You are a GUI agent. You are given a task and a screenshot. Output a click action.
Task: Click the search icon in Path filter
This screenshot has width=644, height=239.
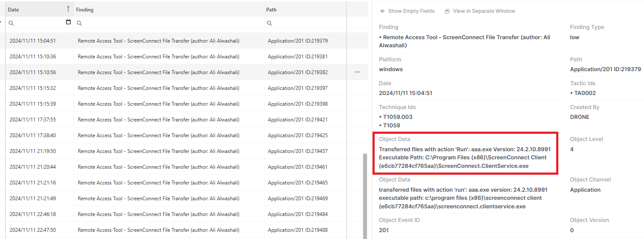coord(269,23)
